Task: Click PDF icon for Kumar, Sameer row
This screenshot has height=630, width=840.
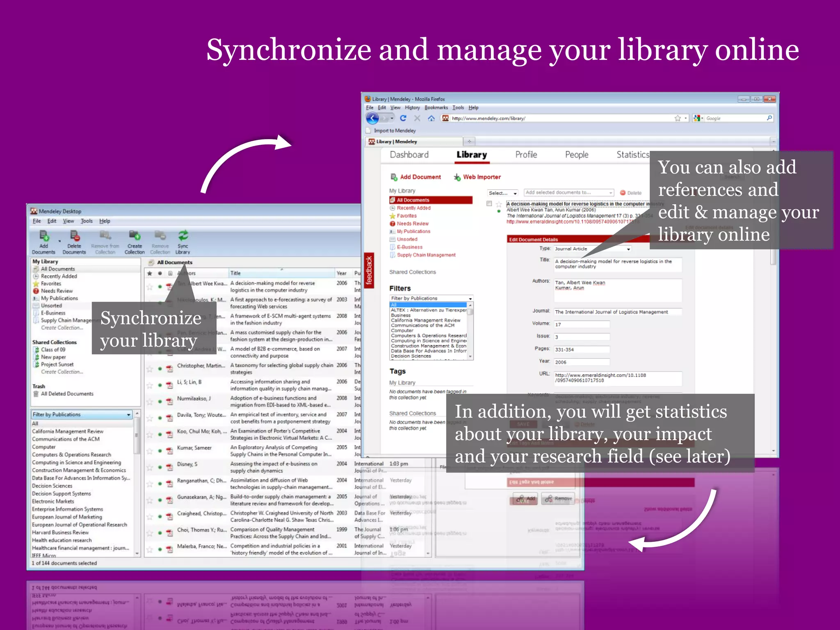Action: coord(169,451)
